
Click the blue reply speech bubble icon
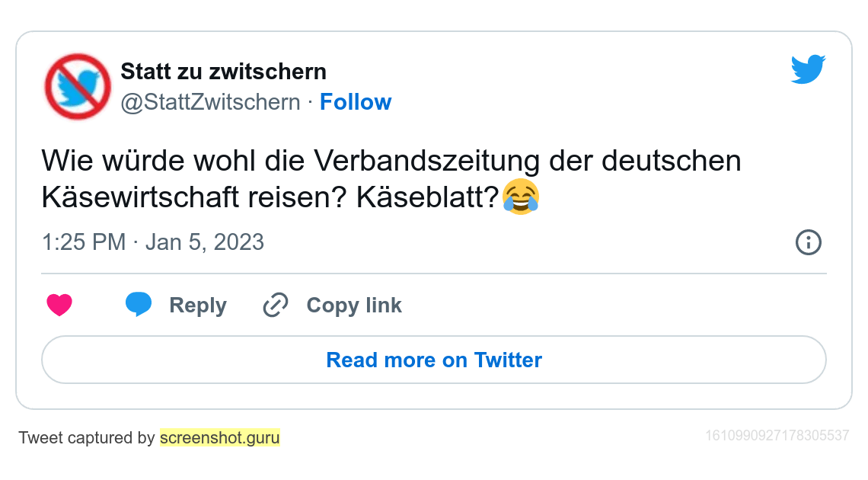point(139,304)
